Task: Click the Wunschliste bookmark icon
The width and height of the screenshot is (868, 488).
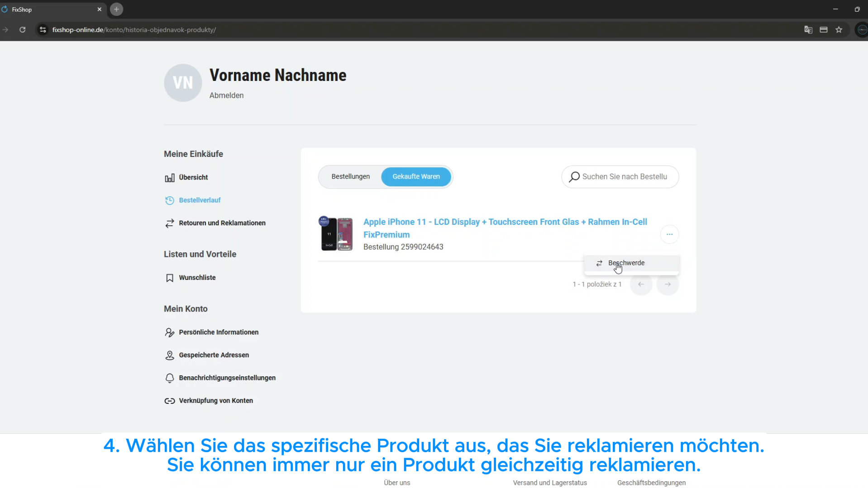Action: [x=169, y=278]
